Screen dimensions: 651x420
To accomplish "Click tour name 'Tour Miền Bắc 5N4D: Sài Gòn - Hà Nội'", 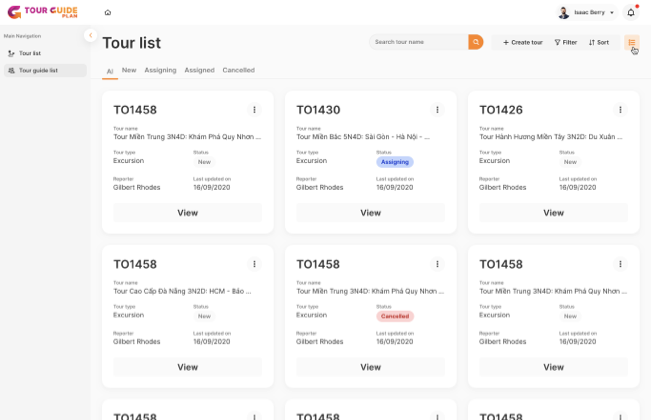I will [363, 137].
